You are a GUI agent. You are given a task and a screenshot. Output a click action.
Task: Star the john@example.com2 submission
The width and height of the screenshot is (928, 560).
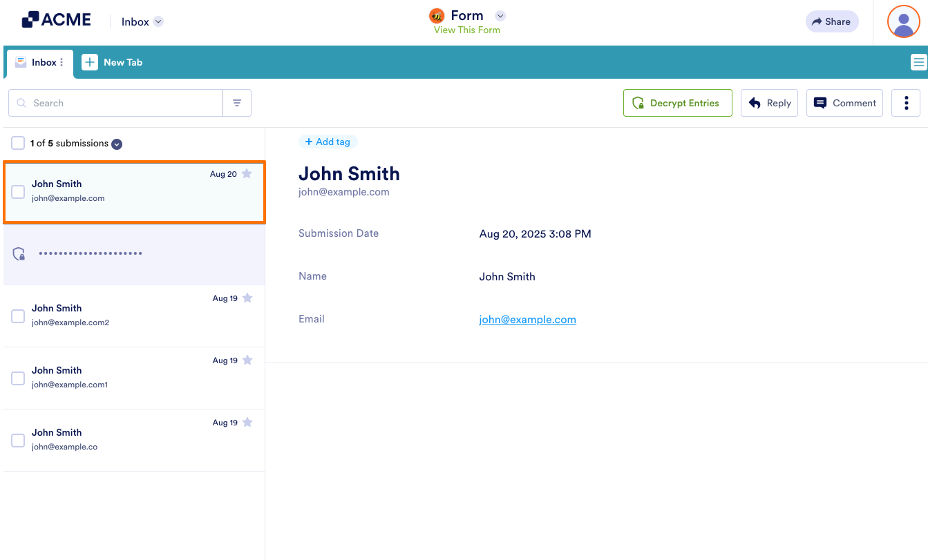247,298
